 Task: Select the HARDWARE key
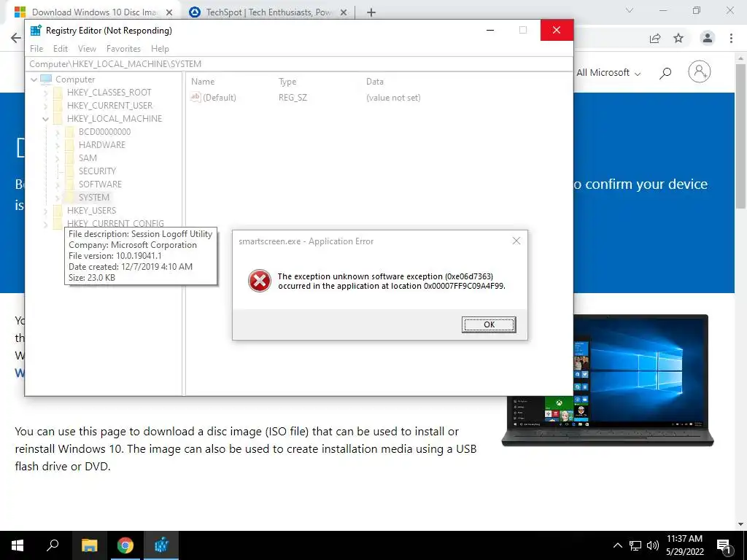(x=102, y=145)
